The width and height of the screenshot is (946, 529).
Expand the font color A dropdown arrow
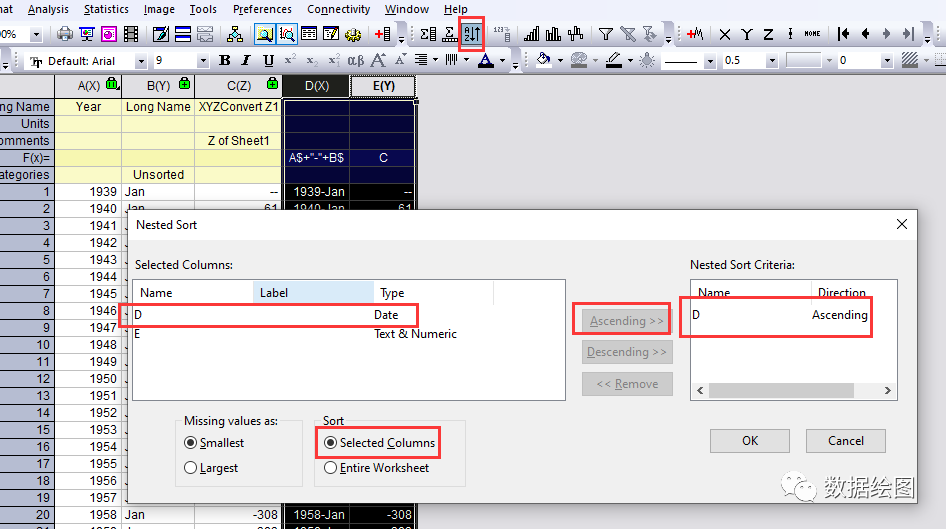point(502,61)
